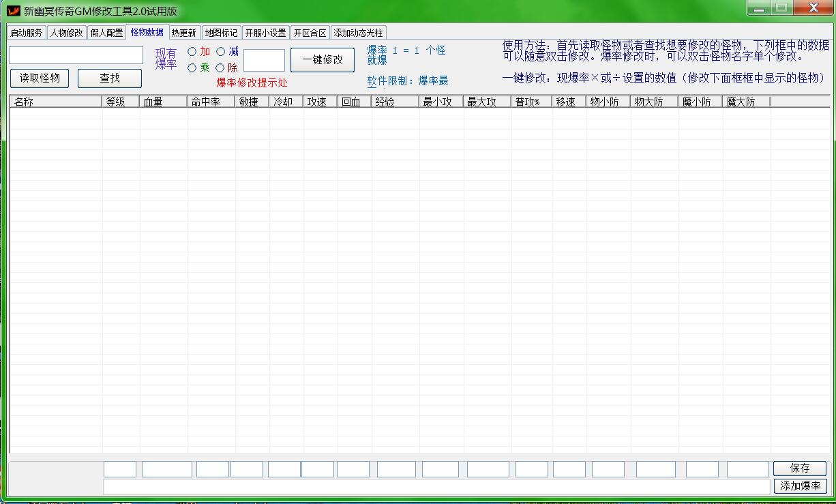The height and width of the screenshot is (504, 836).
Task: Open the 热更新 tab
Action: [x=184, y=33]
